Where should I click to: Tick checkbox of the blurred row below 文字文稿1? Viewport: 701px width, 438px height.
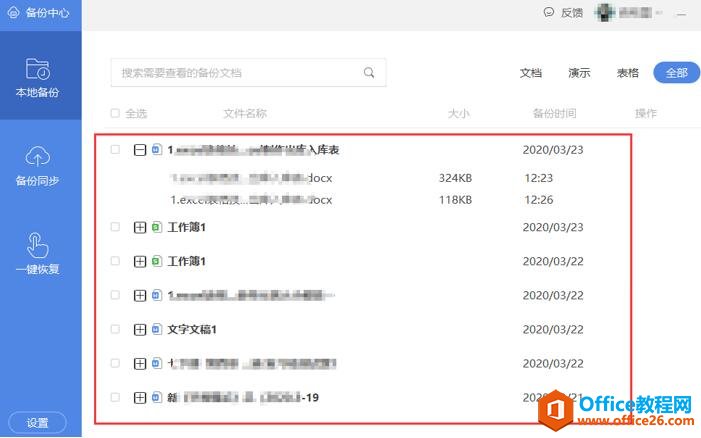[115, 363]
